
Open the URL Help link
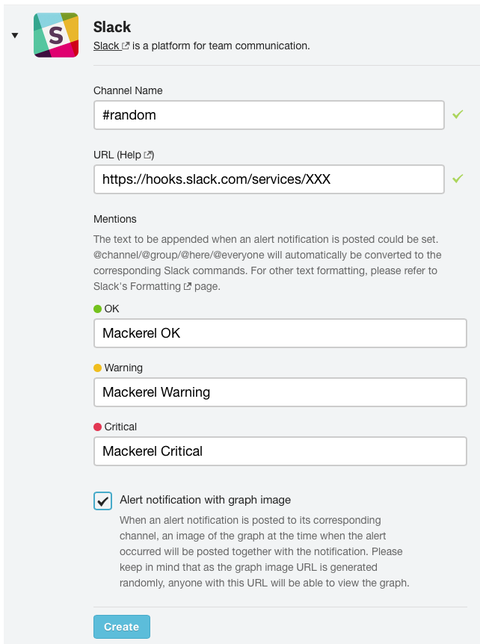click(x=130, y=155)
